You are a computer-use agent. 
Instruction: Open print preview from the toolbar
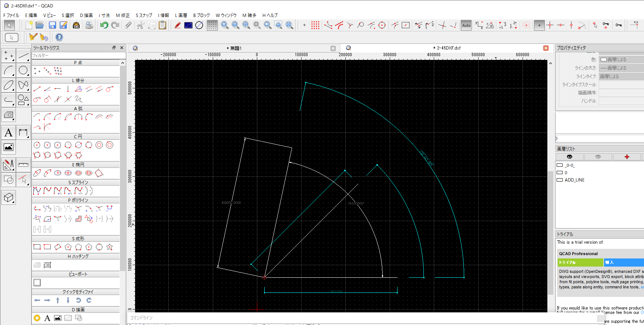(x=89, y=25)
